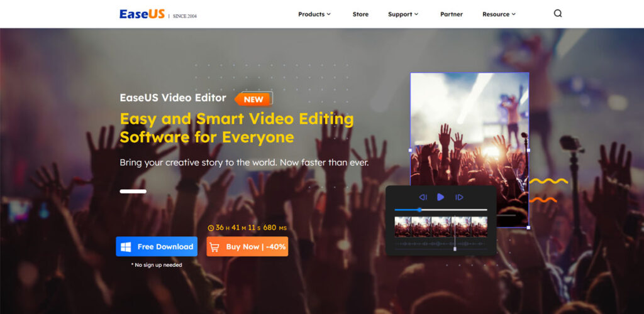
Task: Click the white carousel slide indicator
Action: click(133, 192)
